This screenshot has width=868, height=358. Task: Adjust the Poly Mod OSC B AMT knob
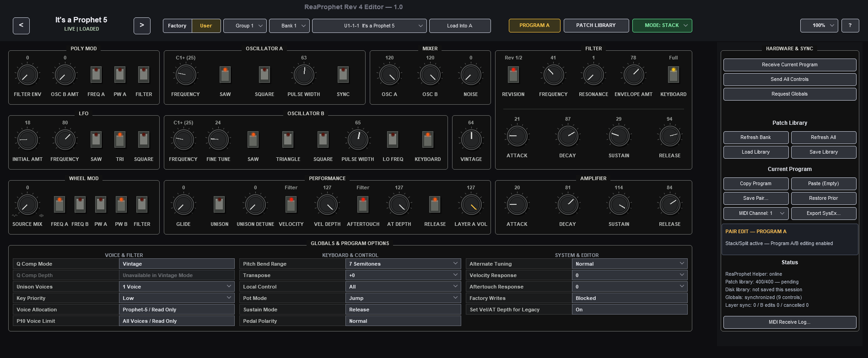point(65,75)
